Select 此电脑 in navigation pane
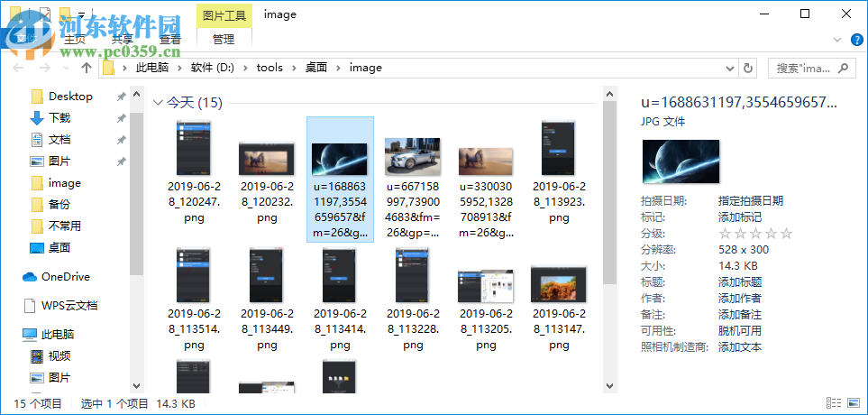The height and width of the screenshot is (415, 868). coord(57,334)
